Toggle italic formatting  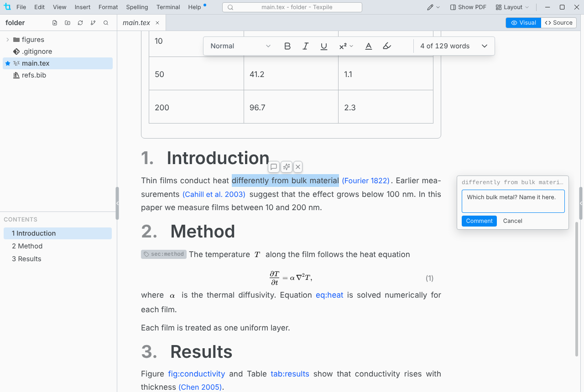[x=306, y=46]
